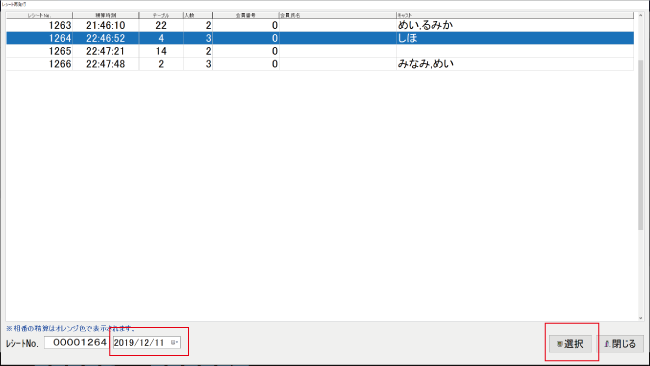Click the icon on the 閉じる button

point(607,344)
